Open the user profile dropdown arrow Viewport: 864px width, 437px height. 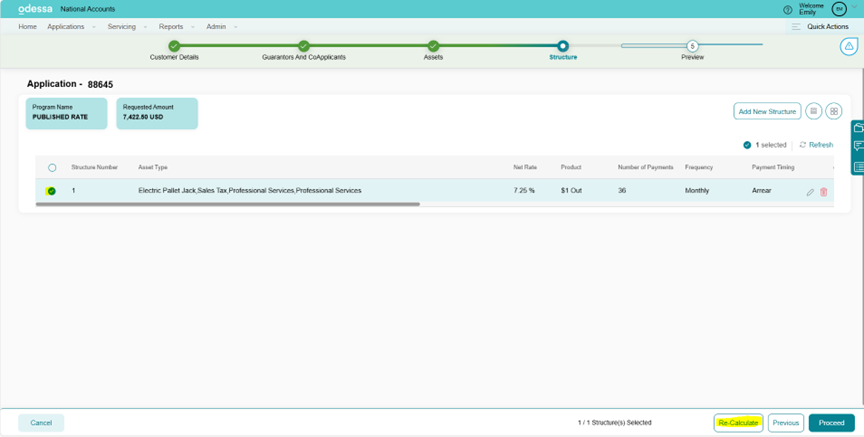tap(856, 7)
